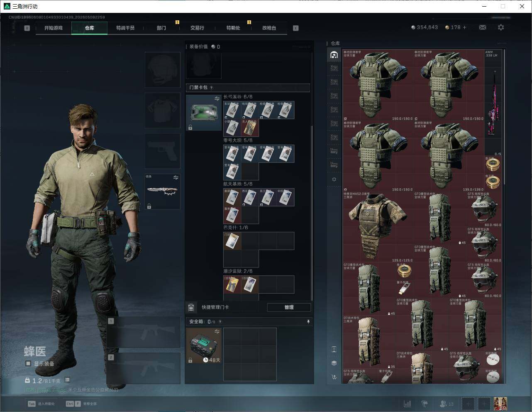This screenshot has height=412, width=532.
Task: Open the 改枪台 tab
Action: tap(269, 28)
